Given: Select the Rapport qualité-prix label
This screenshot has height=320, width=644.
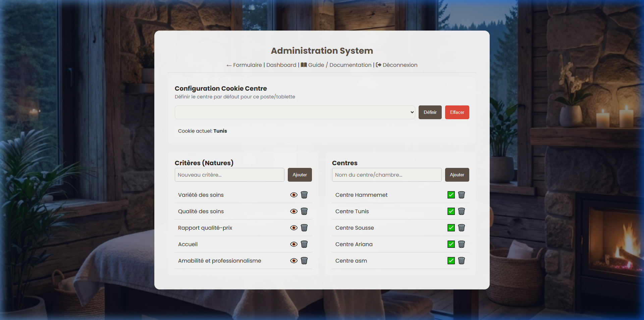Looking at the screenshot, I should click(x=205, y=228).
